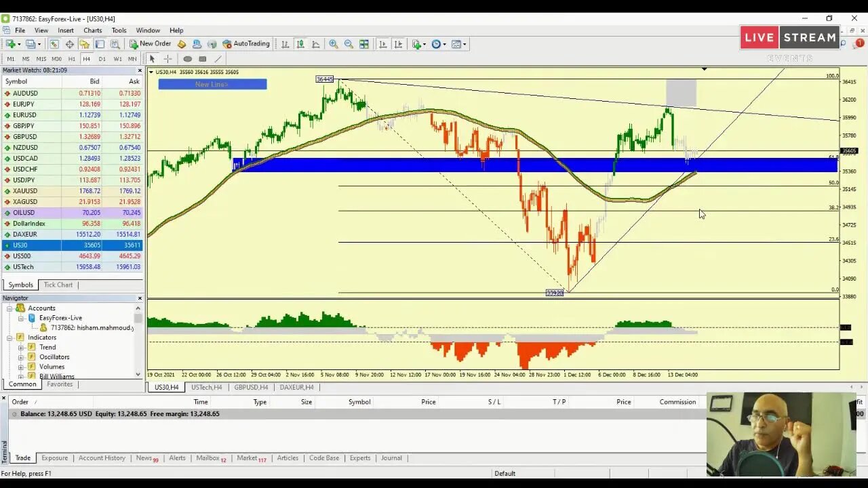
Task: Expand the New Chart dropdown arrow
Action: [19, 44]
